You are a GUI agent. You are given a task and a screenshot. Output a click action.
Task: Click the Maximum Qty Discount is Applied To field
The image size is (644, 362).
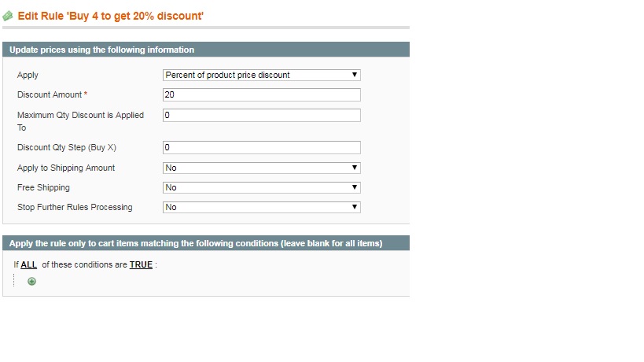[x=262, y=116]
